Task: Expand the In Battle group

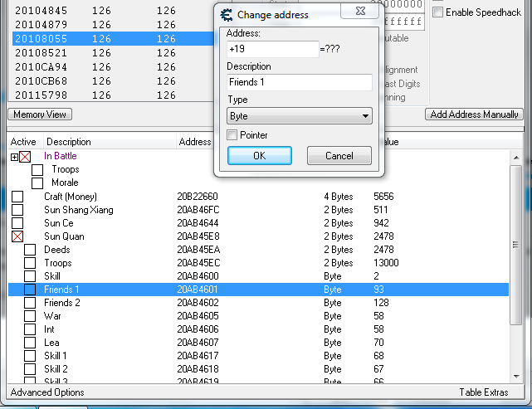Action: 14,156
